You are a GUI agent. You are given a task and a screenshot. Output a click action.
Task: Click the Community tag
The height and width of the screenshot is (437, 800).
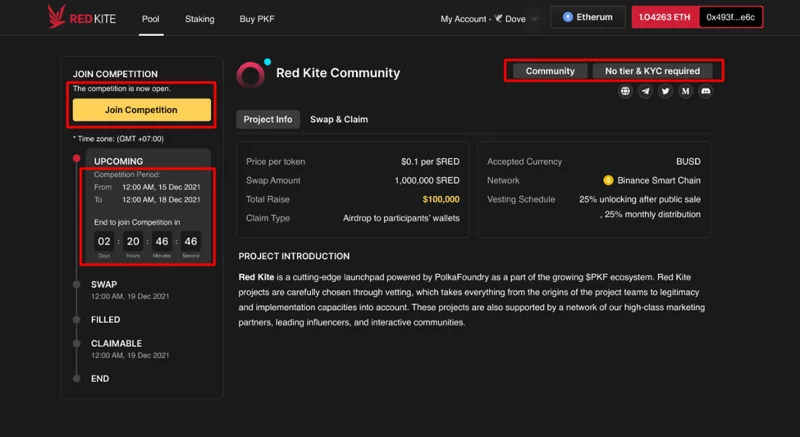550,71
